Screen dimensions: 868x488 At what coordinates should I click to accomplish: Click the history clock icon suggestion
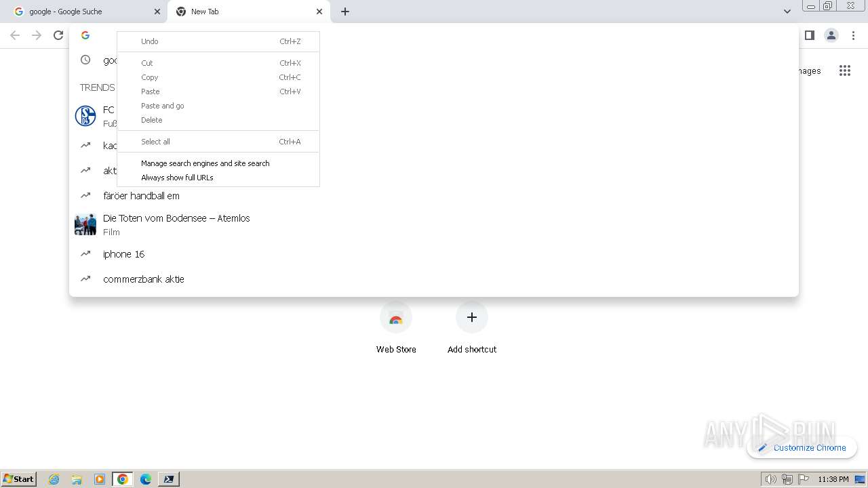click(85, 60)
